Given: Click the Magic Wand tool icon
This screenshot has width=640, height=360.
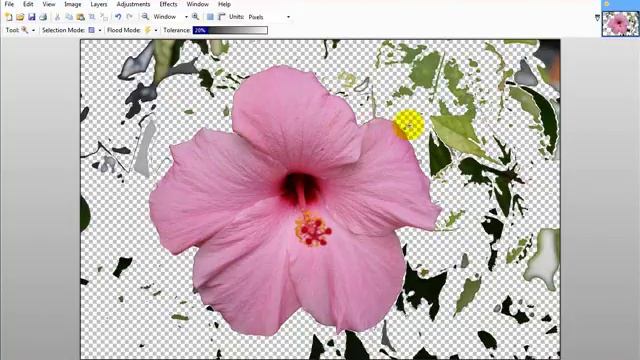Looking at the screenshot, I should click(x=24, y=30).
